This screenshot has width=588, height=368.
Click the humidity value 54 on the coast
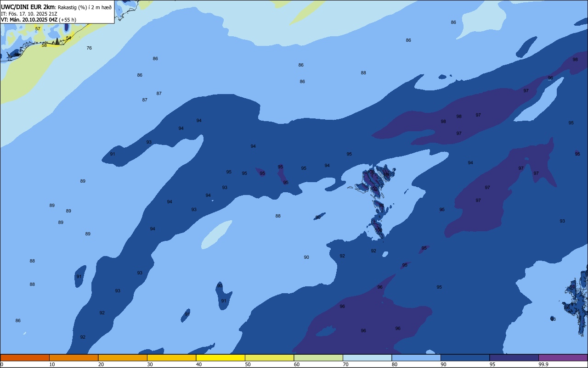click(x=68, y=38)
